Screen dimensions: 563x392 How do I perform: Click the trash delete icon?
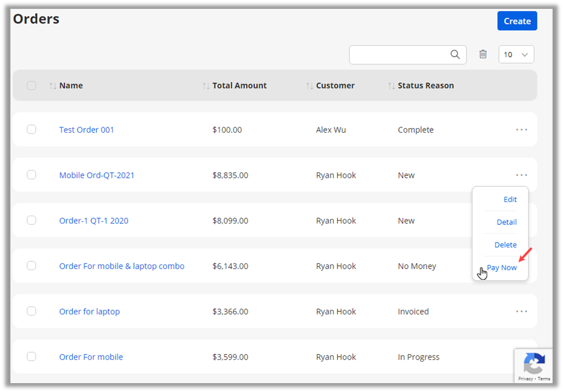[x=483, y=54]
